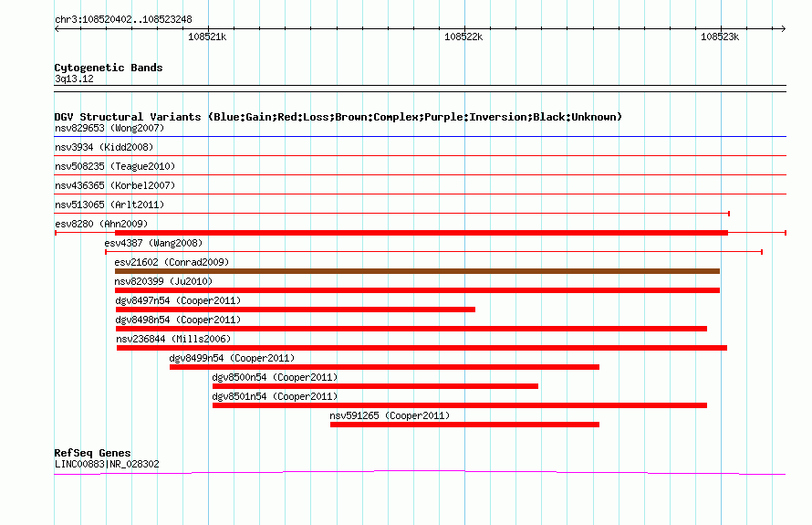Click the dgv8497n54 (Cooper2011) label
The height and width of the screenshot is (525, 812).
point(178,300)
